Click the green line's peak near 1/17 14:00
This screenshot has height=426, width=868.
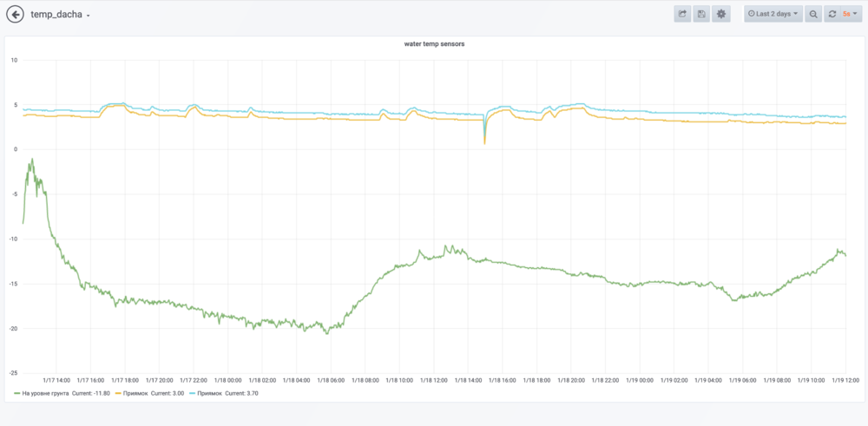pos(32,160)
